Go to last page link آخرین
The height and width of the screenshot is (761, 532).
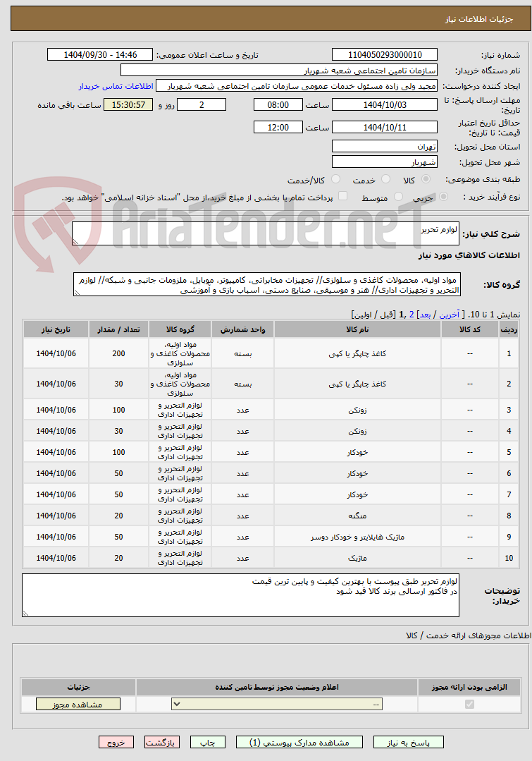pyautogui.click(x=450, y=315)
